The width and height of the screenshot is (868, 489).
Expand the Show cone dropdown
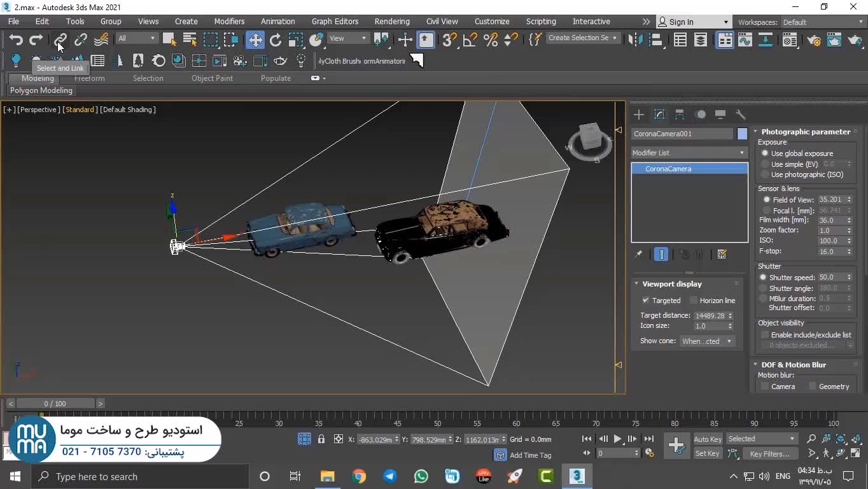pos(707,341)
